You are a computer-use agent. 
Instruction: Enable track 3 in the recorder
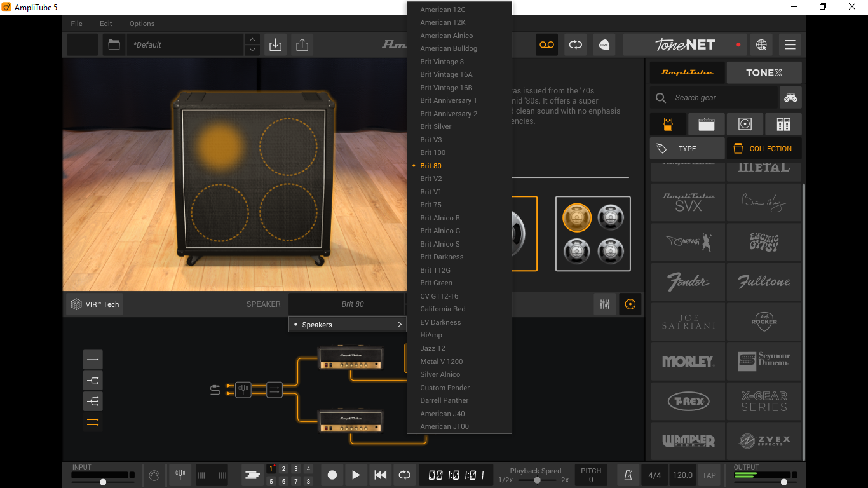point(296,469)
